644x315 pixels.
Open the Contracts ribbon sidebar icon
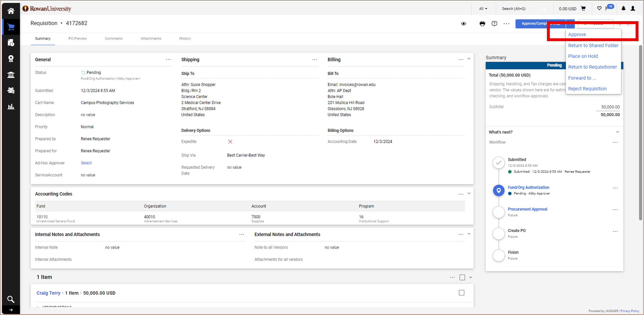(x=11, y=59)
